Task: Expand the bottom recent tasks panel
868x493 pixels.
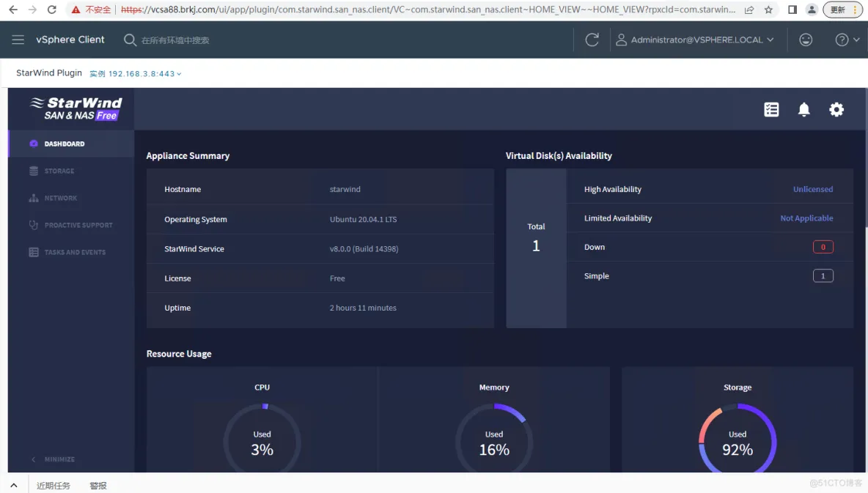Action: click(x=14, y=485)
